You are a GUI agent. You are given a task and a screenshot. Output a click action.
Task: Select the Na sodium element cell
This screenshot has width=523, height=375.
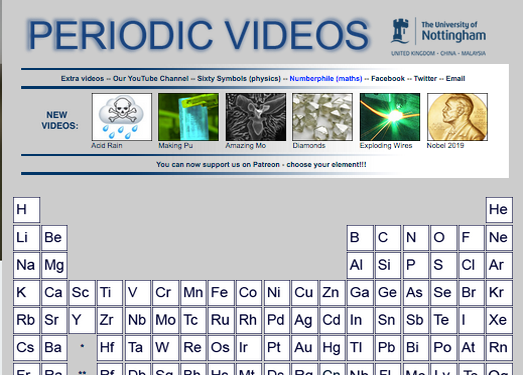(27, 266)
